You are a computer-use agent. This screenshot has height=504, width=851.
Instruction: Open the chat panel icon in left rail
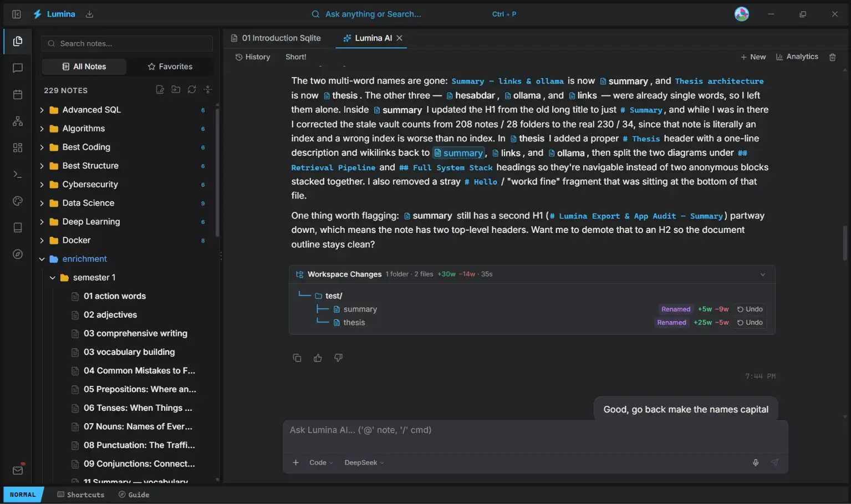(18, 68)
